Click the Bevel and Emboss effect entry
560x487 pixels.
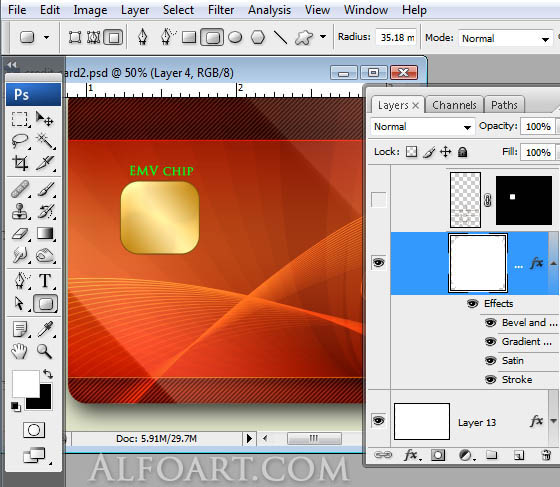click(529, 323)
